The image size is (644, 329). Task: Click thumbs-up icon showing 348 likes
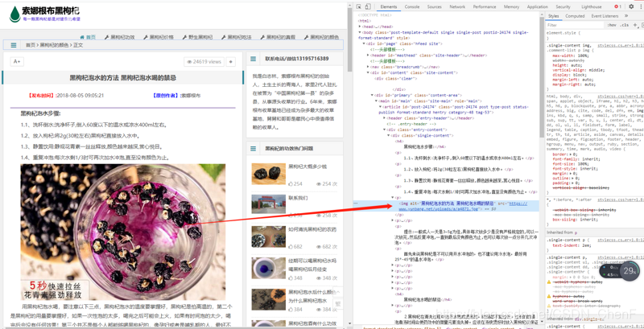pos(291,278)
